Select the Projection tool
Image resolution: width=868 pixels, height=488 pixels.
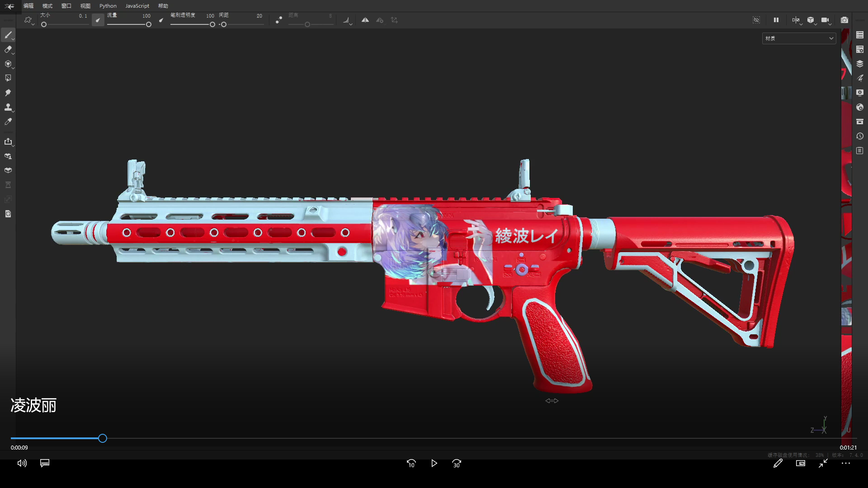click(x=8, y=64)
